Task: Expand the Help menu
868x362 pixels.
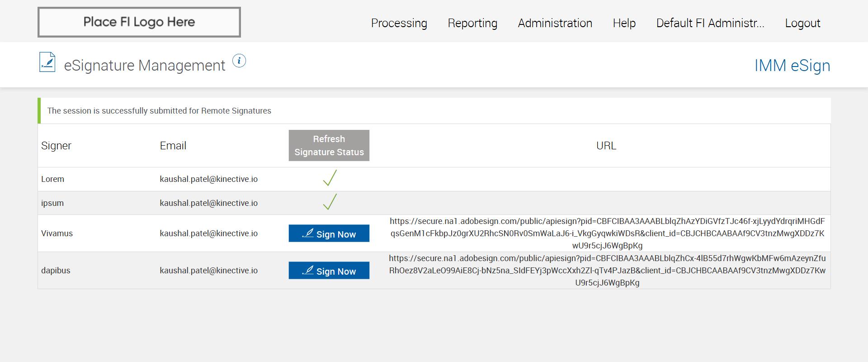Action: pos(624,23)
